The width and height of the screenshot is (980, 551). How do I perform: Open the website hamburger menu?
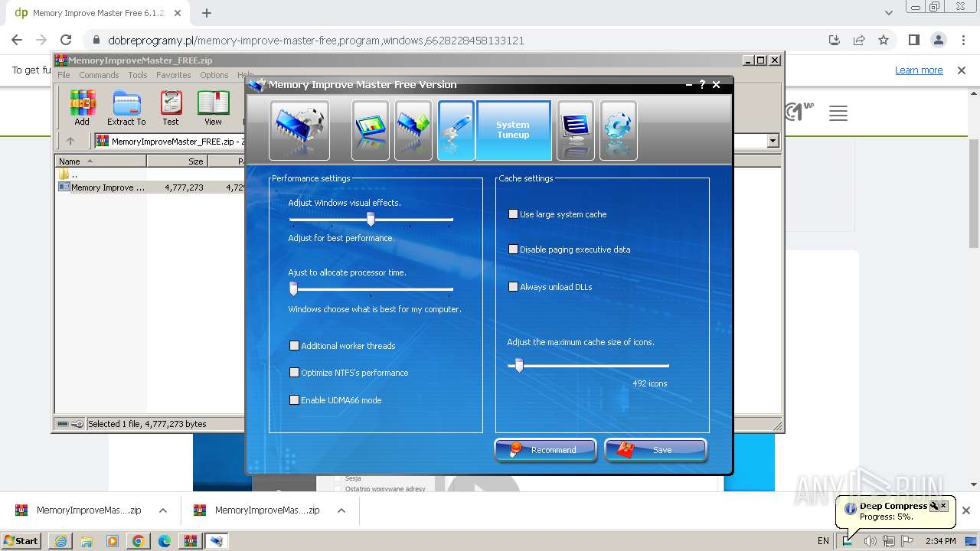838,114
